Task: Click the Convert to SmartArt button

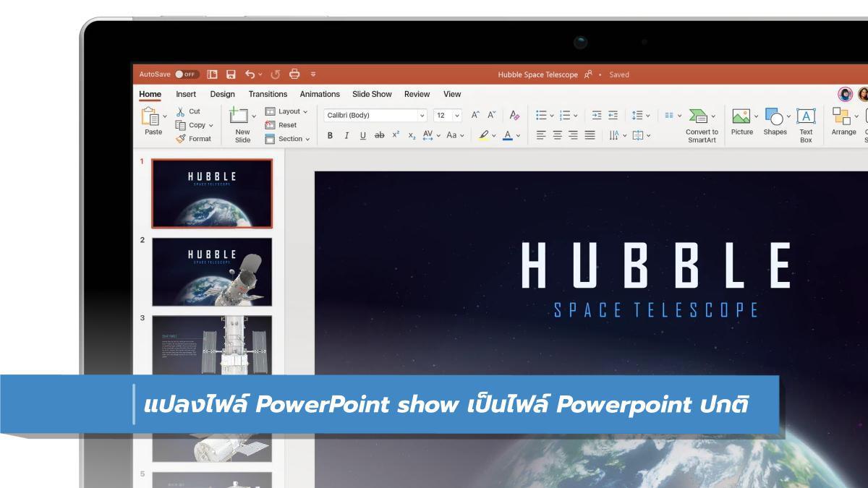Action: 702,123
